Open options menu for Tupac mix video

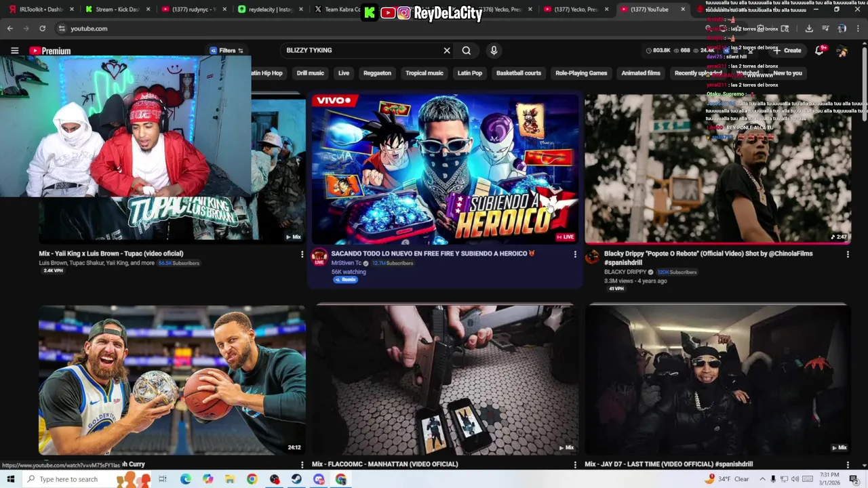(x=302, y=254)
